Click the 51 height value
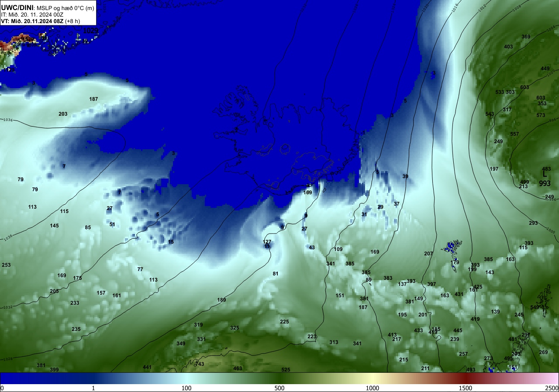The height and width of the screenshot is (392, 559). pos(112,224)
